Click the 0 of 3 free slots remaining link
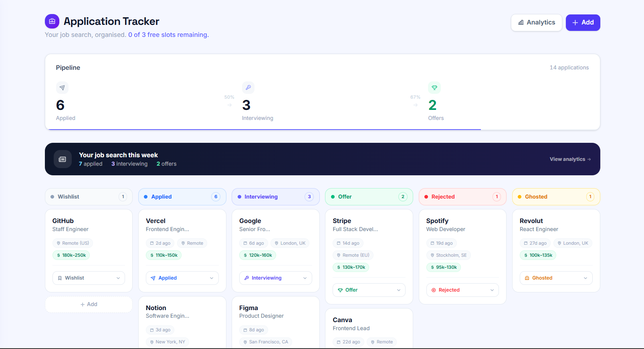This screenshot has height=349, width=644. click(x=168, y=35)
